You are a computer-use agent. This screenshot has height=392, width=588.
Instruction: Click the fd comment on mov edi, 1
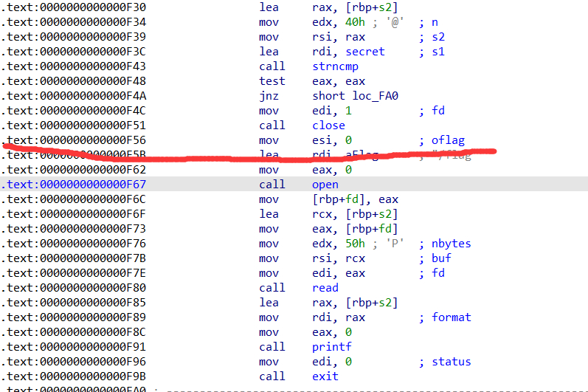438,111
